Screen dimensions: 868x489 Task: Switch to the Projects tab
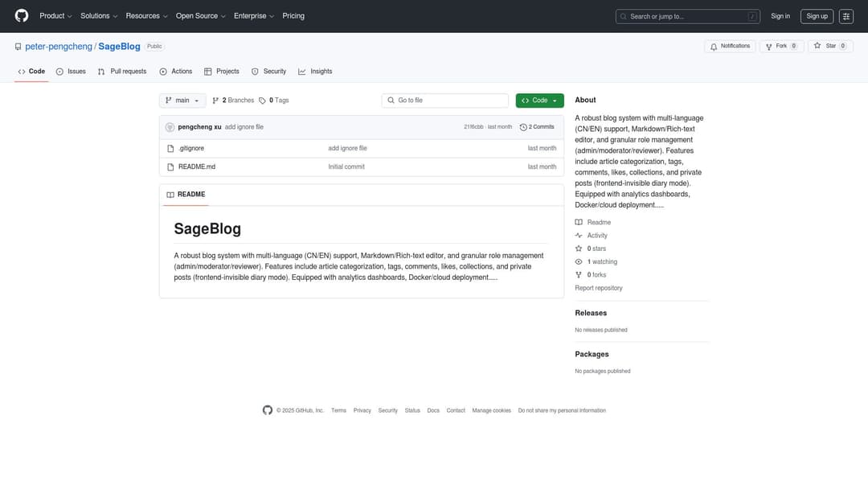click(222, 72)
